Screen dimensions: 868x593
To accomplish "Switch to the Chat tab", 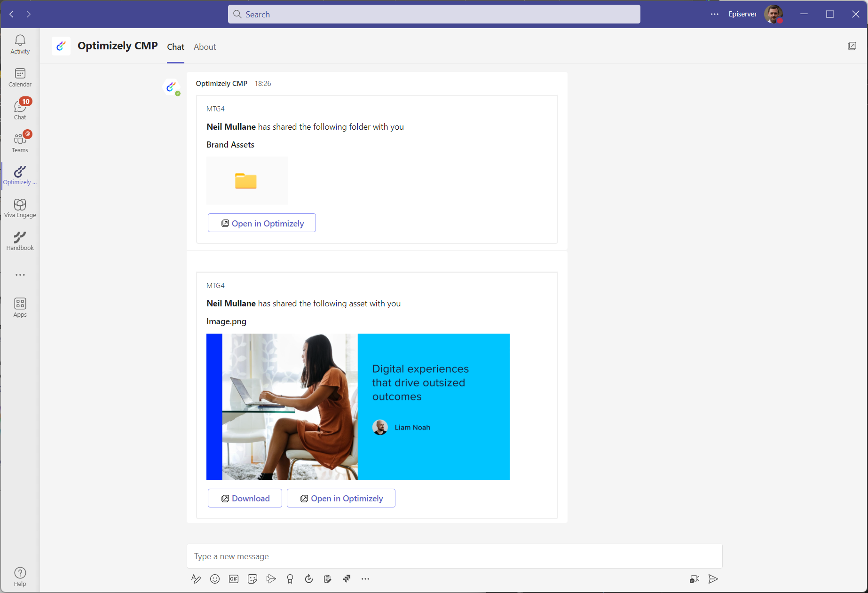I will click(x=175, y=47).
